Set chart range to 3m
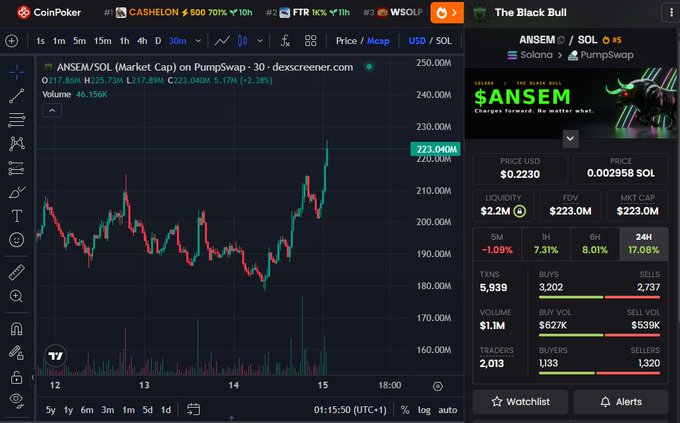This screenshot has height=423, width=680. click(108, 410)
